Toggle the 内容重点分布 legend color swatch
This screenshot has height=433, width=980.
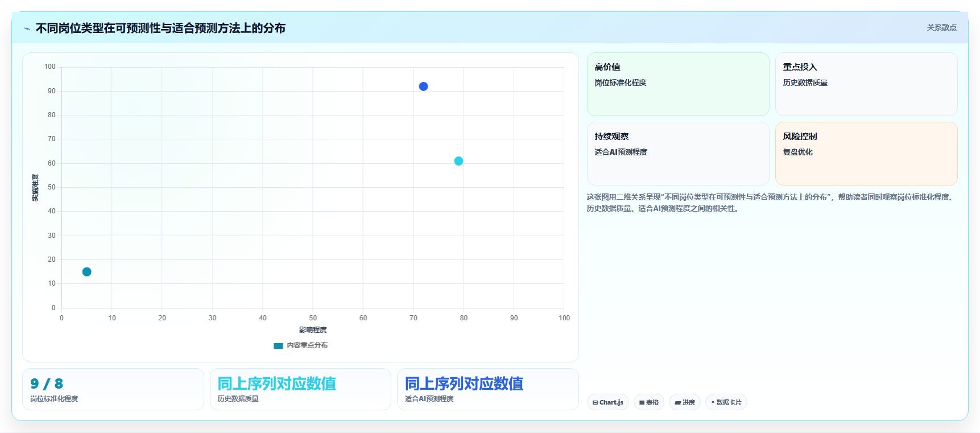click(x=278, y=345)
